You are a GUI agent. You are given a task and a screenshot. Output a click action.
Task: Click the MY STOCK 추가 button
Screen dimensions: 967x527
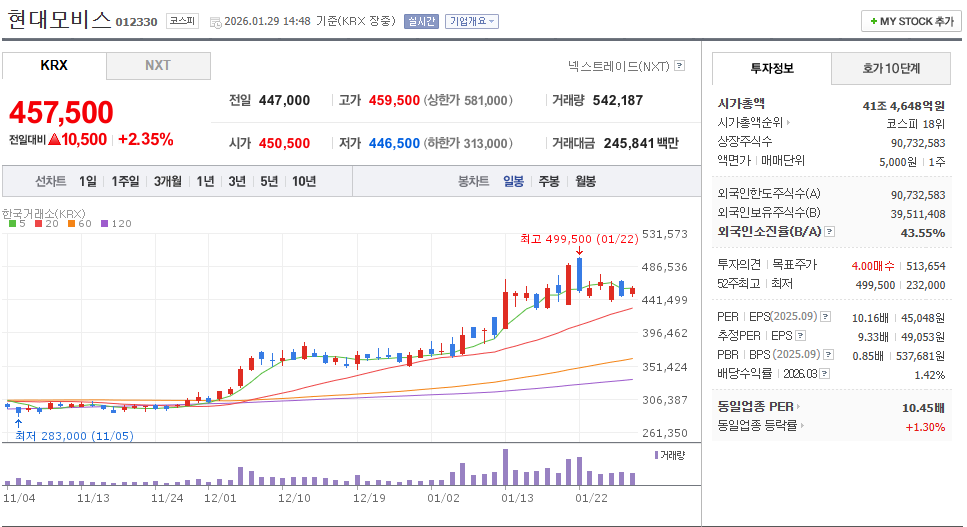pyautogui.click(x=911, y=22)
